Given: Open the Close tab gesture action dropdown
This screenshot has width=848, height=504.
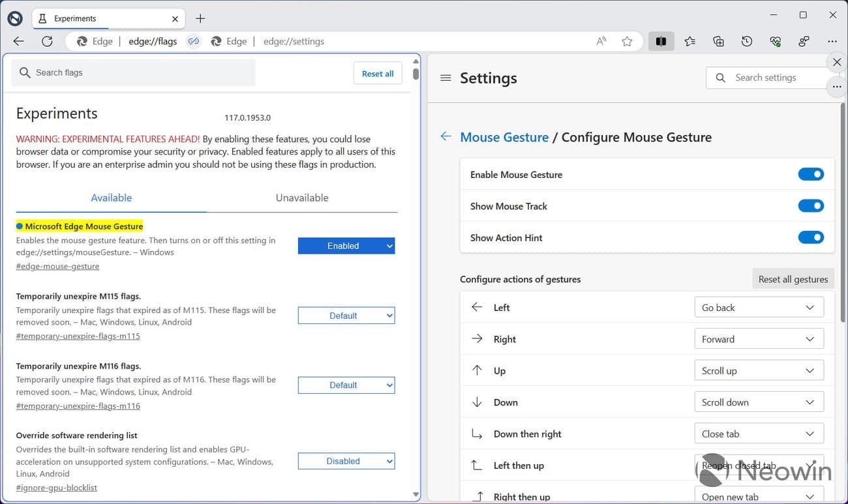Looking at the screenshot, I should pos(758,434).
